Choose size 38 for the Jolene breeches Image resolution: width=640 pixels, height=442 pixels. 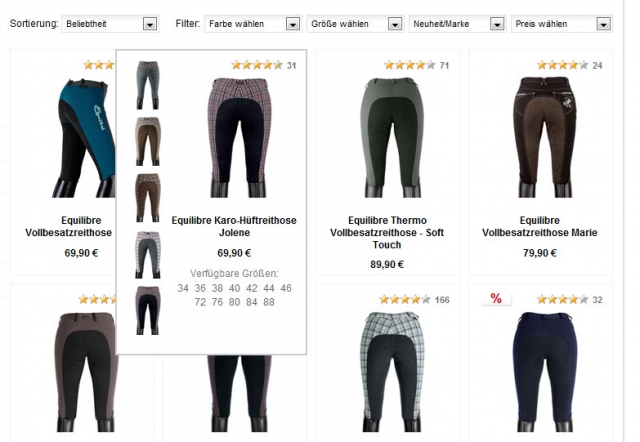click(217, 288)
